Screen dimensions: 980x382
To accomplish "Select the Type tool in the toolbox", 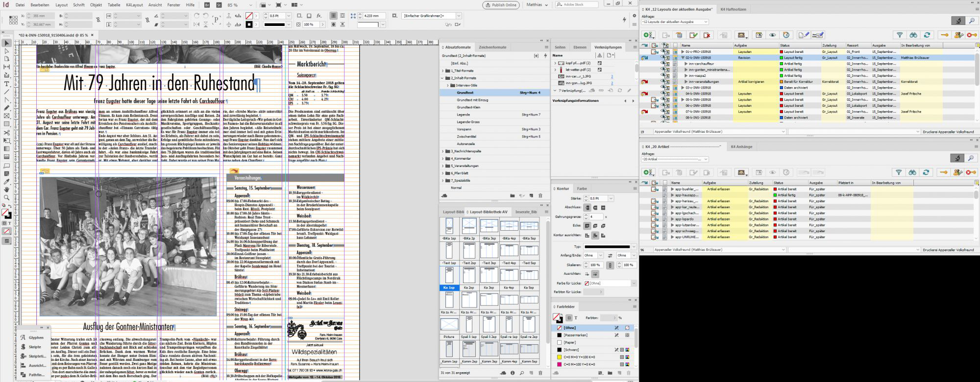I will [x=6, y=84].
